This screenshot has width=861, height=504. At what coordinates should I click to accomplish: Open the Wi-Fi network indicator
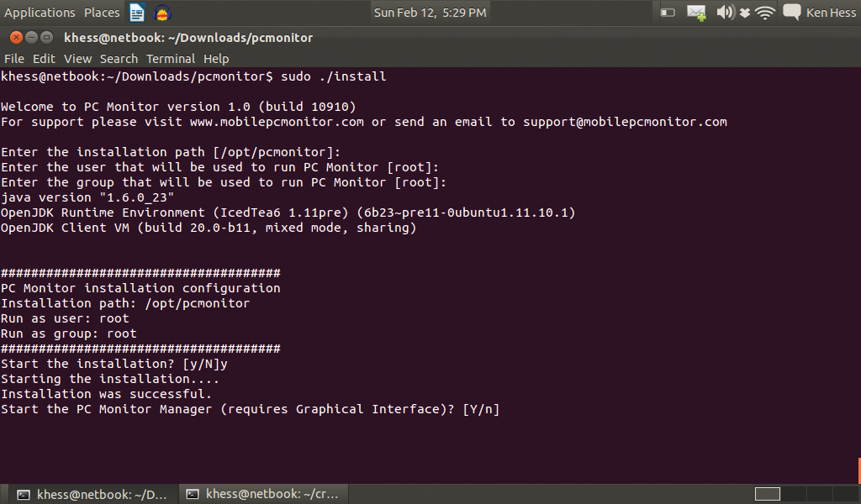click(765, 13)
